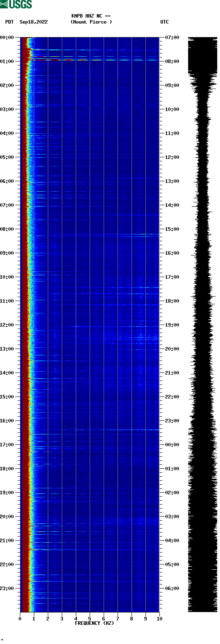Screen dimensions: 220x644
Task: Click the 05:00 PDT time label
Action: (7, 157)
